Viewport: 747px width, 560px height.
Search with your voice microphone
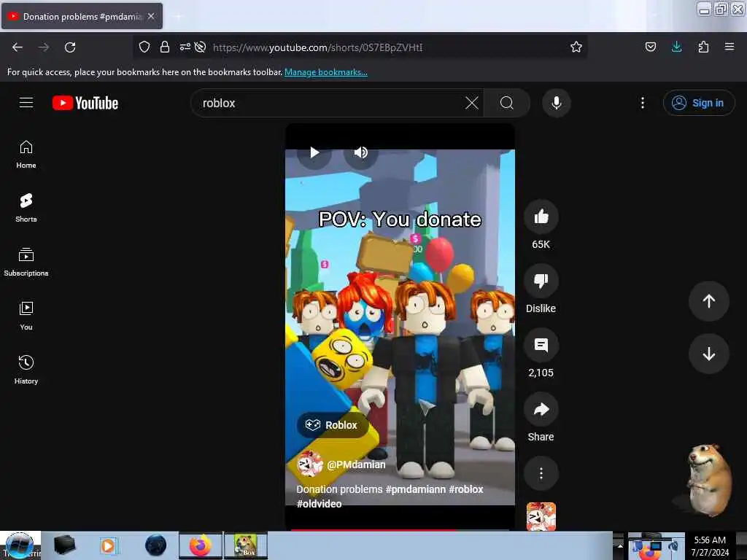tap(557, 103)
